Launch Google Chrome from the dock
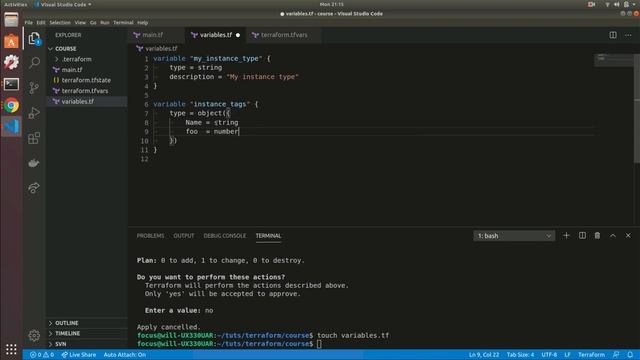This screenshot has height=360, width=640. click(11, 105)
